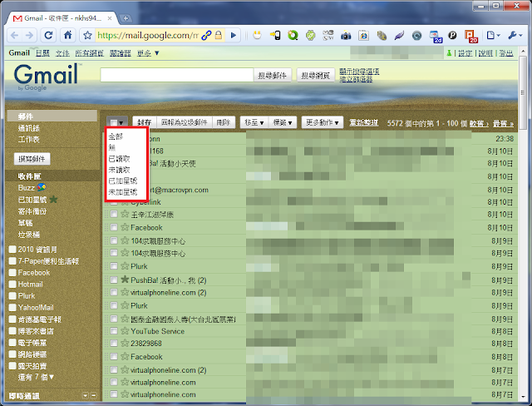The height and width of the screenshot is (406, 532).
Task: Open the page document menu icon
Action: pos(493,35)
